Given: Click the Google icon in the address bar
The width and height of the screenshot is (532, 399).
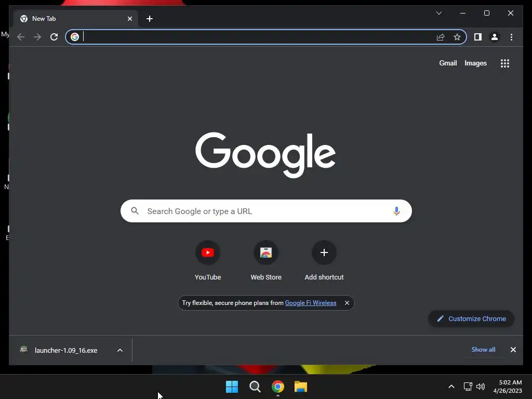Looking at the screenshot, I should pos(75,37).
